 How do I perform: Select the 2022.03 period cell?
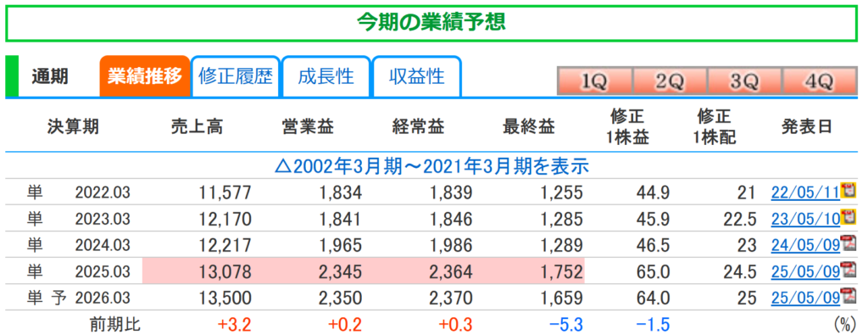point(103,193)
